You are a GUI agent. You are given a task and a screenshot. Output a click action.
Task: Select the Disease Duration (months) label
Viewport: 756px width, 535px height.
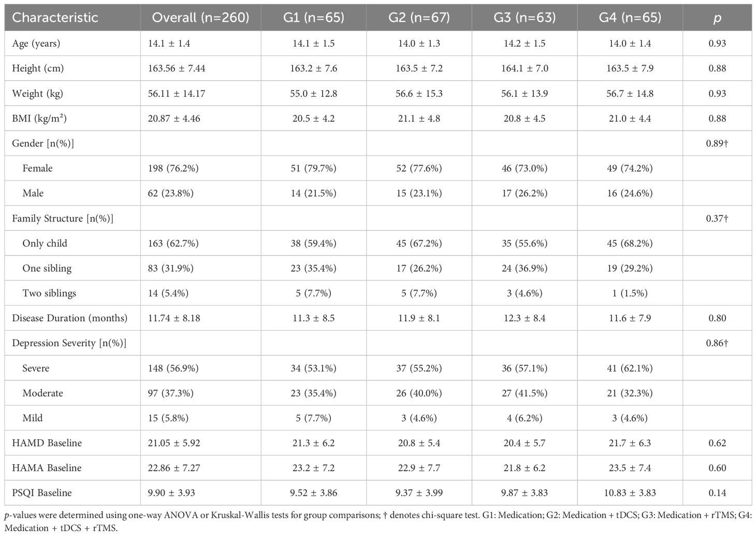(x=69, y=318)
